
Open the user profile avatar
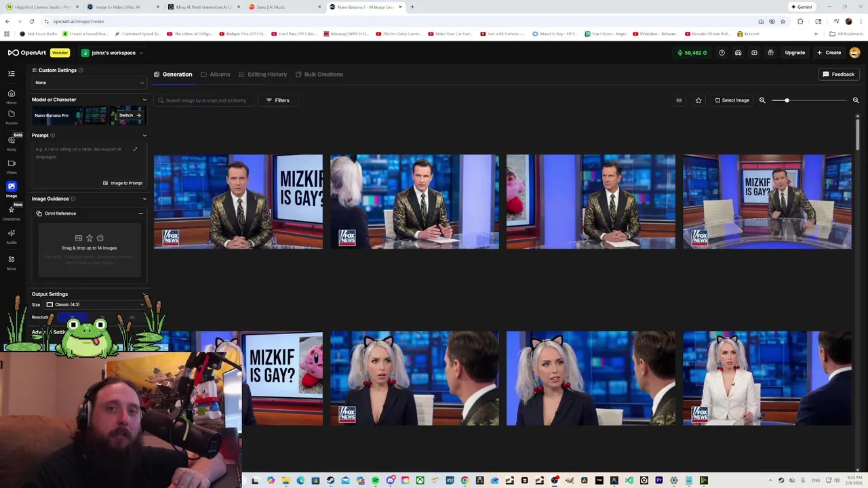(854, 53)
